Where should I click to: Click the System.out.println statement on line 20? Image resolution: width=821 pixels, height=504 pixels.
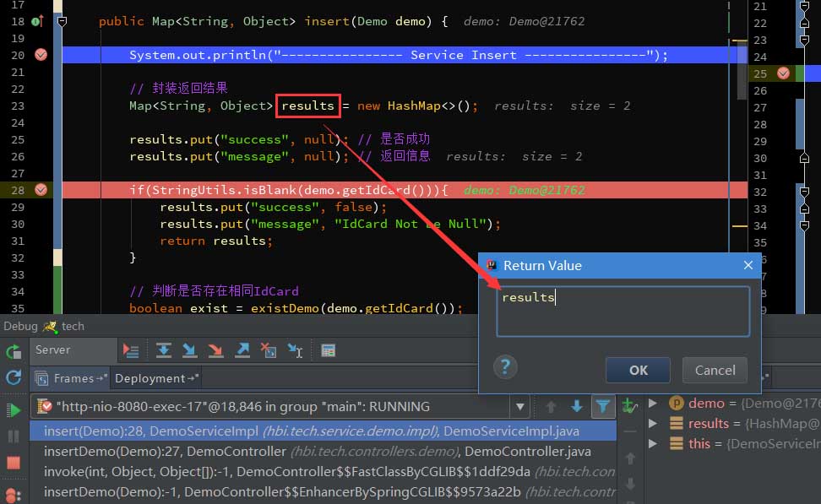[399, 55]
